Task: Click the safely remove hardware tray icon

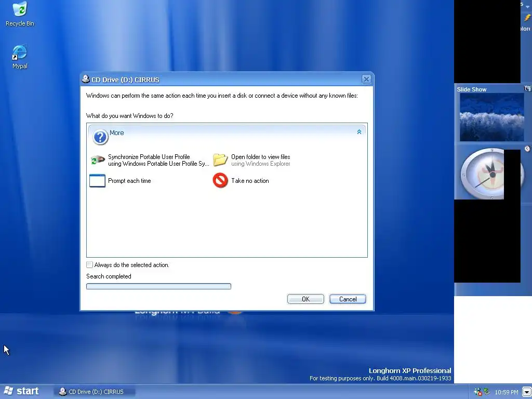Action: click(x=487, y=391)
